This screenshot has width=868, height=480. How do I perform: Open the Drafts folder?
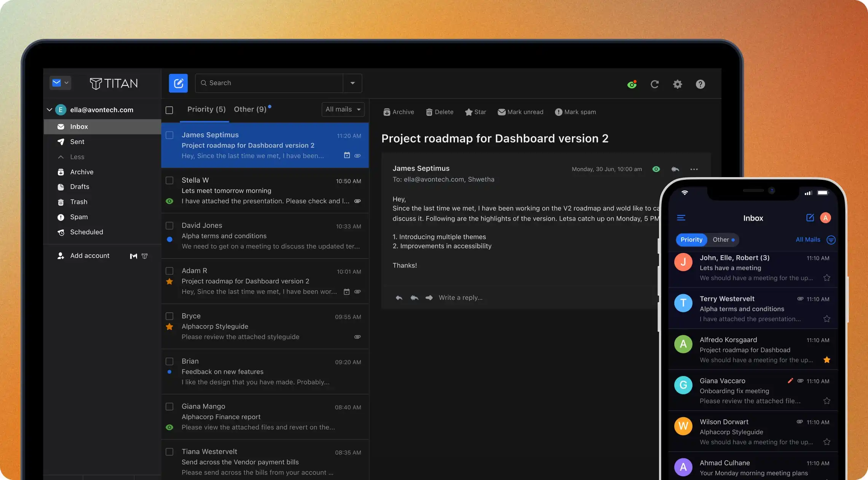pos(102,187)
